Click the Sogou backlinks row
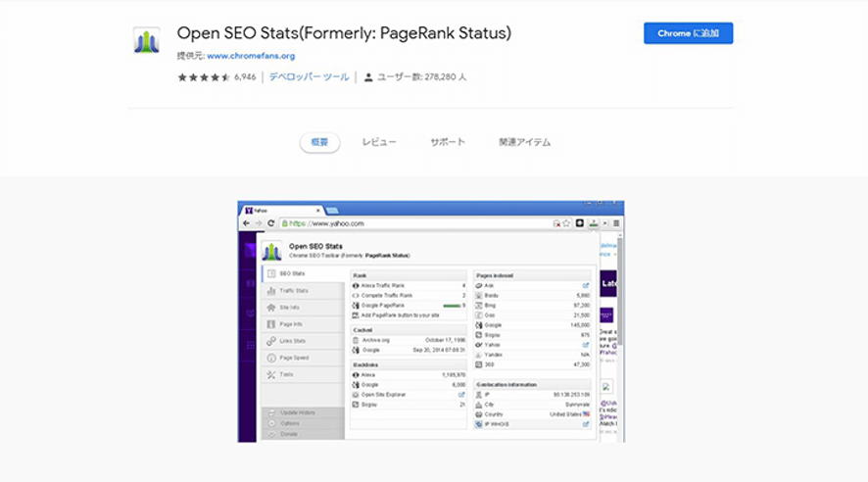The image size is (868, 482). click(x=409, y=405)
